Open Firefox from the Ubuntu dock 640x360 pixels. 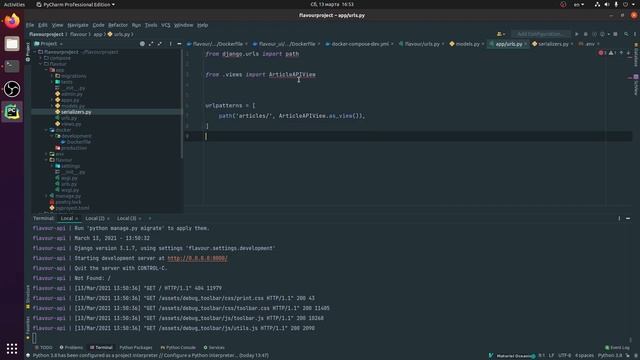coord(12,21)
